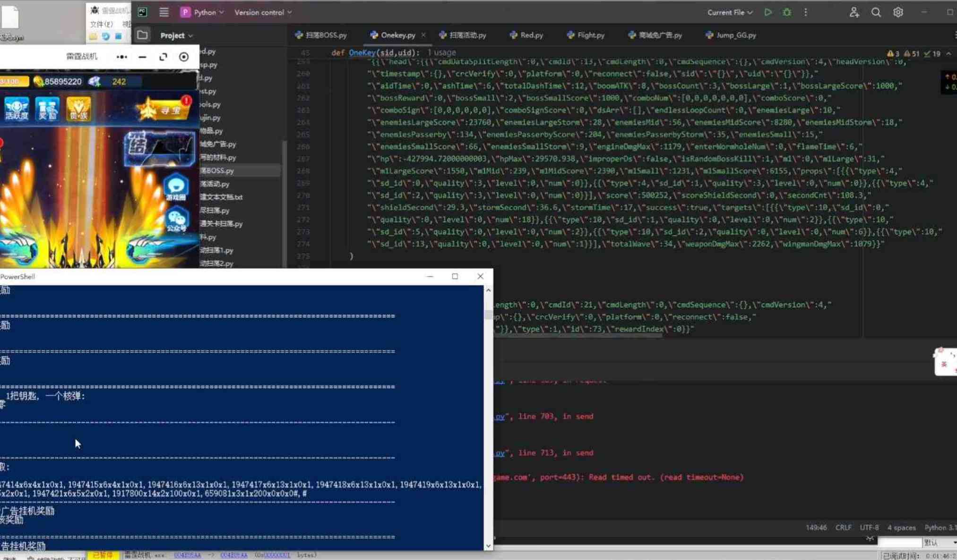This screenshot has width=957, height=560.
Task: Toggle the Project folder tool window
Action: (x=142, y=35)
